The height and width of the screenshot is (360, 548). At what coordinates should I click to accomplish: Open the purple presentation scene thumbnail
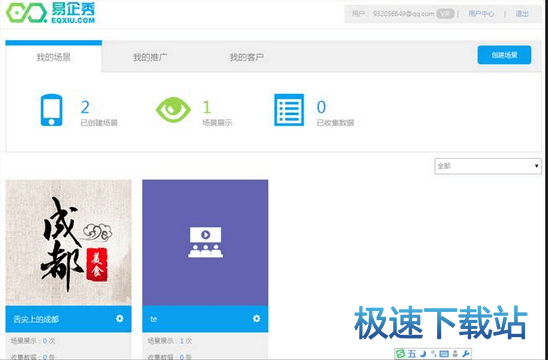coord(205,243)
